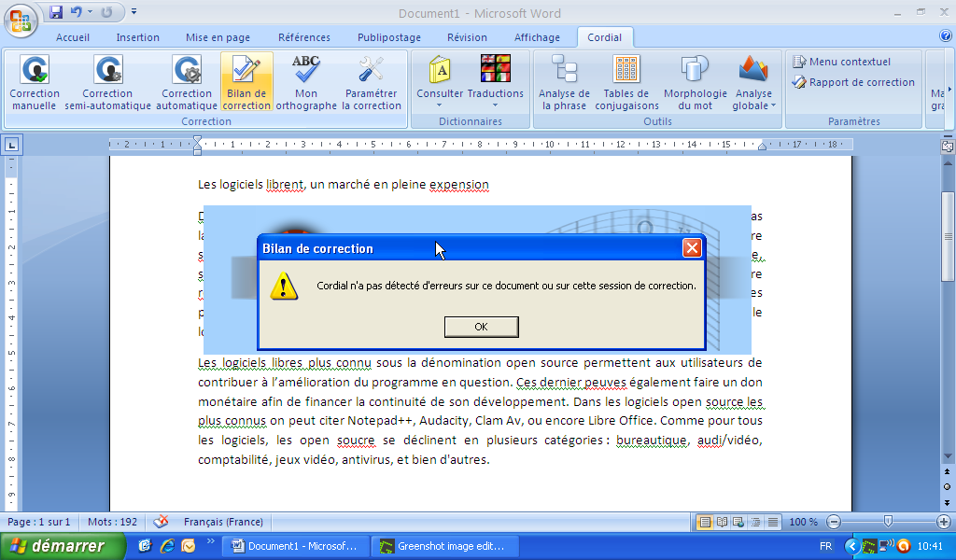Image resolution: width=956 pixels, height=560 pixels.
Task: Toggle the Menu contextuel option
Action: coord(841,62)
